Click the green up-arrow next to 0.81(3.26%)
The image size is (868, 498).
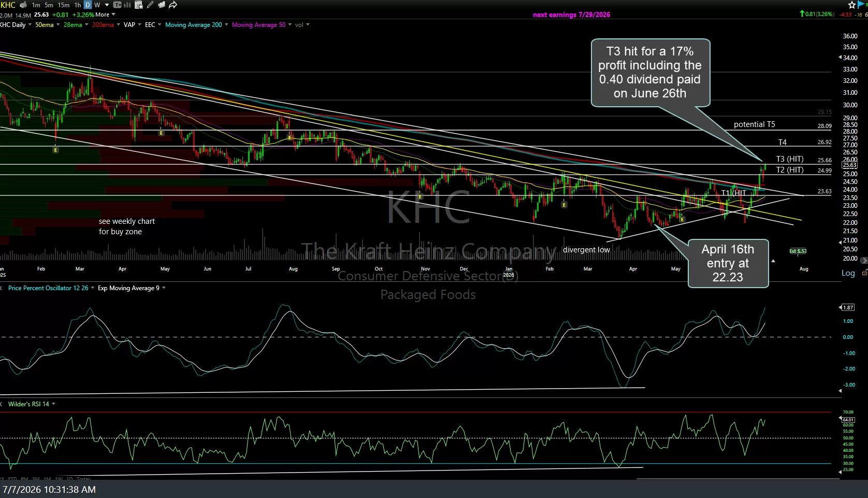coord(802,14)
